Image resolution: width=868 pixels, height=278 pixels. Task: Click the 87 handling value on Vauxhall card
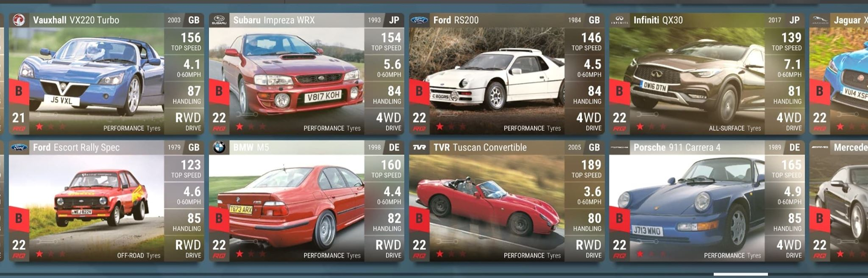194,91
